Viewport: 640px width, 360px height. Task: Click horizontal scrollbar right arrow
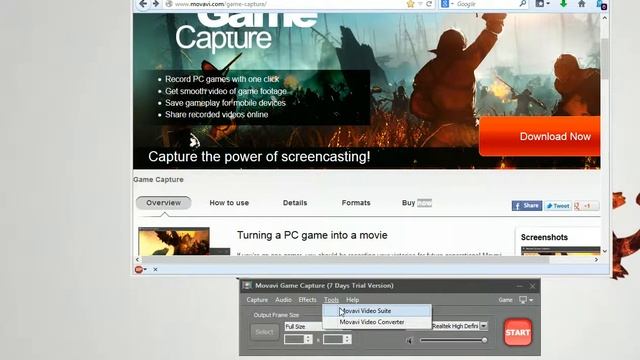coord(596,260)
